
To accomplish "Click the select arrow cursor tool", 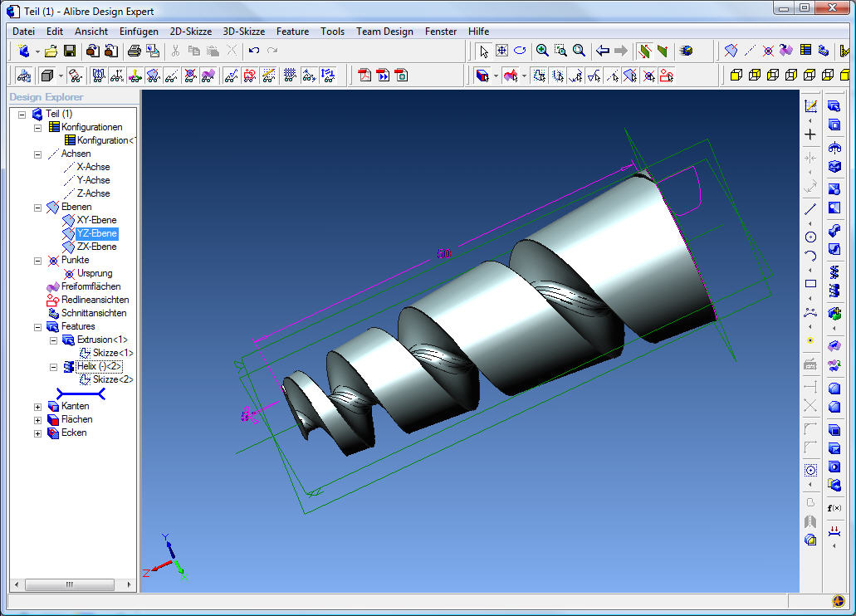I will 483,51.
